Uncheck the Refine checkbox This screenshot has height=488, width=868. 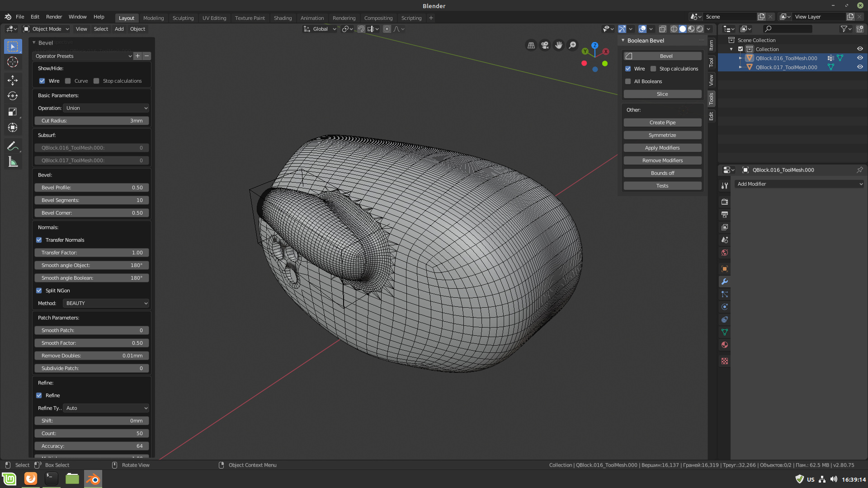coord(39,395)
